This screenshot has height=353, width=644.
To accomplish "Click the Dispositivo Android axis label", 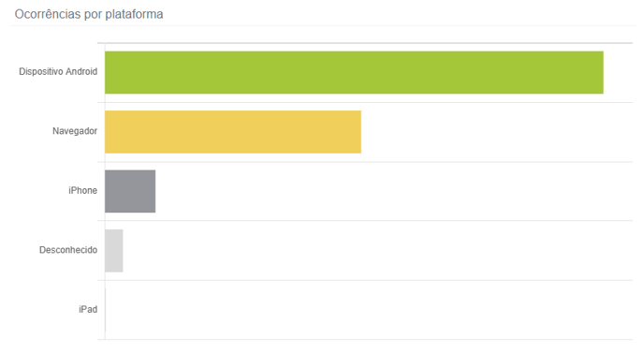I will click(58, 71).
